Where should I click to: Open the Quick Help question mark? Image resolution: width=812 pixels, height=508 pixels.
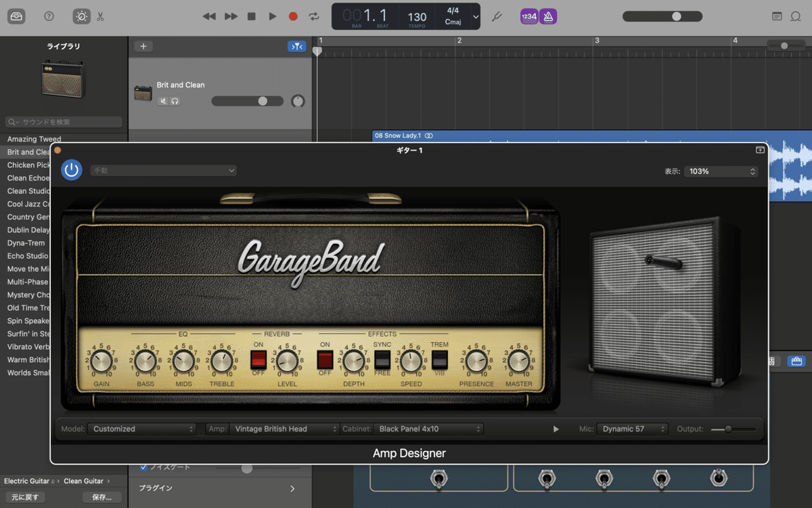[49, 16]
